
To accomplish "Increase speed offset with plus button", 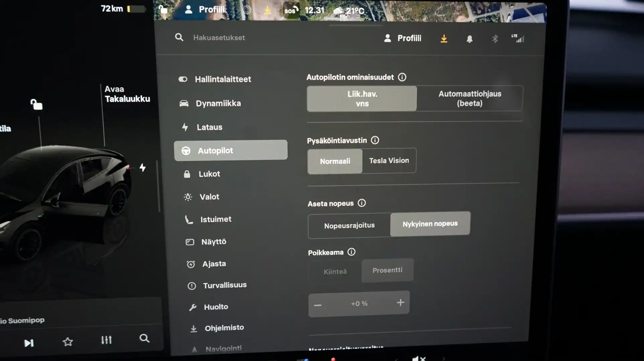I will pyautogui.click(x=400, y=303).
